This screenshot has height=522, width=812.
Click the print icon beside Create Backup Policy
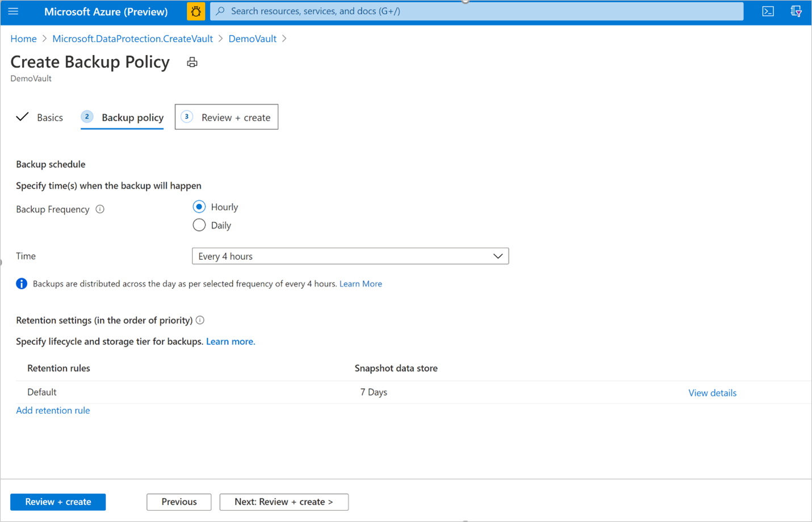point(192,62)
